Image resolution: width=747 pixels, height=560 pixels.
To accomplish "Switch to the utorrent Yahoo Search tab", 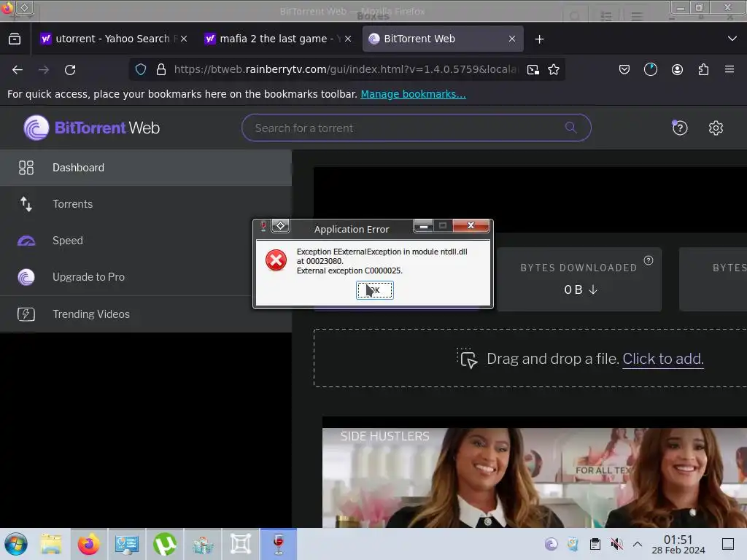I will tap(113, 39).
